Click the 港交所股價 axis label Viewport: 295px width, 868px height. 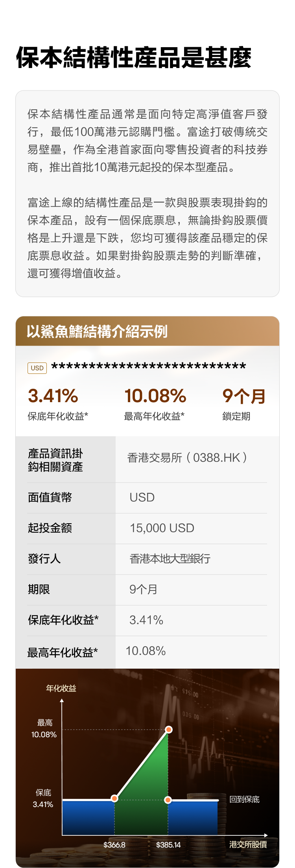coord(248,844)
